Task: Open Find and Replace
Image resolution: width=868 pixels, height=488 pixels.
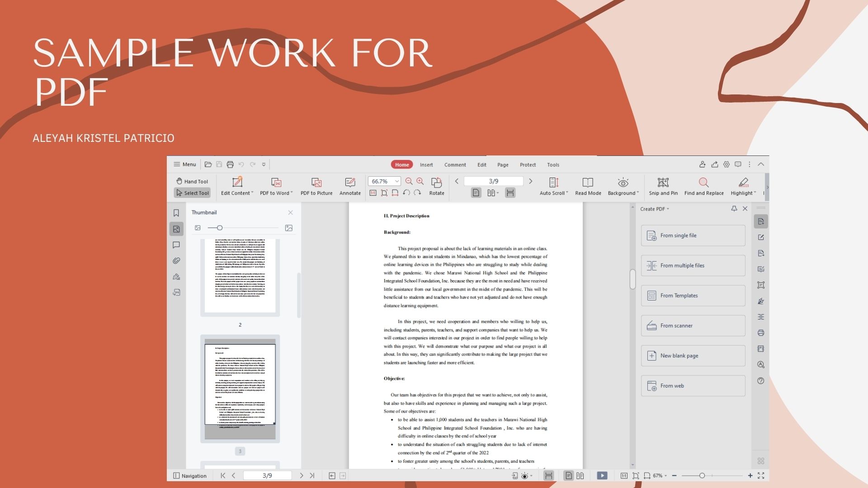Action: [704, 186]
